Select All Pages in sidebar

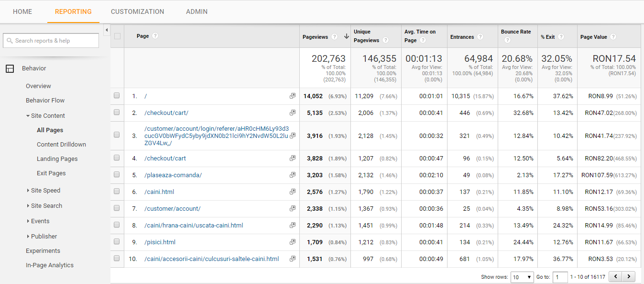[50, 130]
